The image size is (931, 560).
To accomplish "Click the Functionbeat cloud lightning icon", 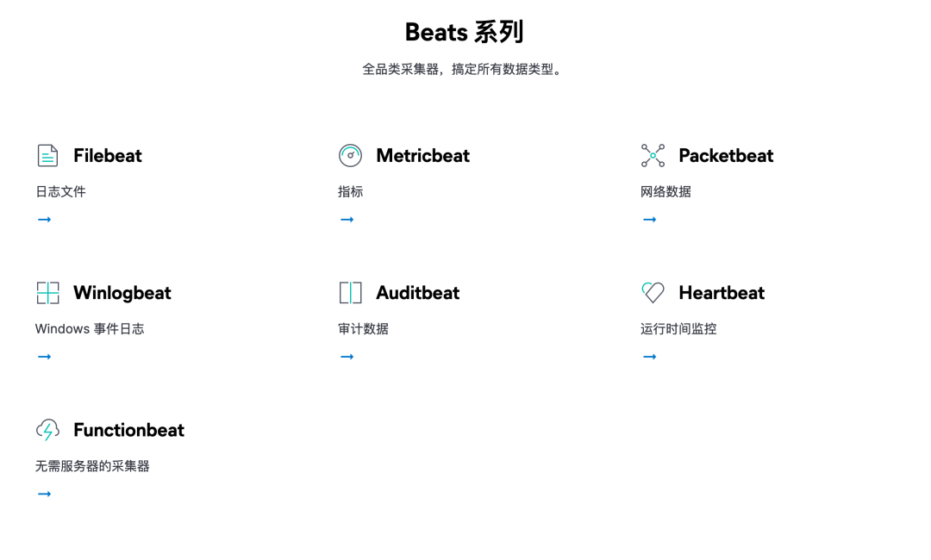I will (x=48, y=430).
